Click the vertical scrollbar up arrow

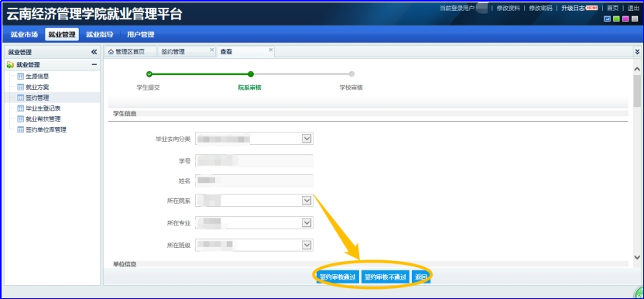pyautogui.click(x=637, y=69)
